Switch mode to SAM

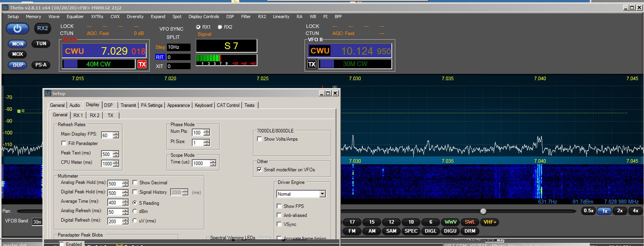tap(391, 231)
